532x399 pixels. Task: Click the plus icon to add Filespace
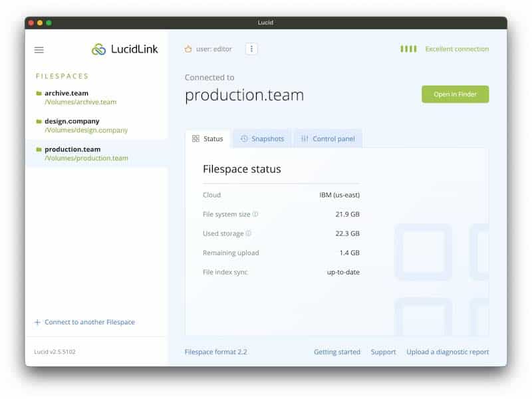37,323
